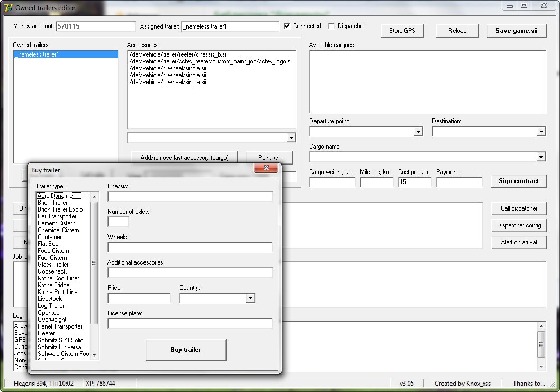Open Dispatcher config

coord(518,225)
